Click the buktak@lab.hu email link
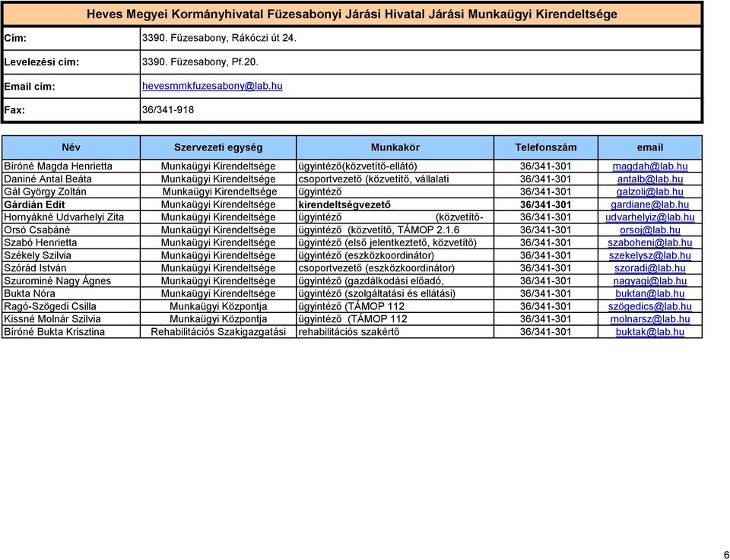730x560 pixels. (x=650, y=331)
